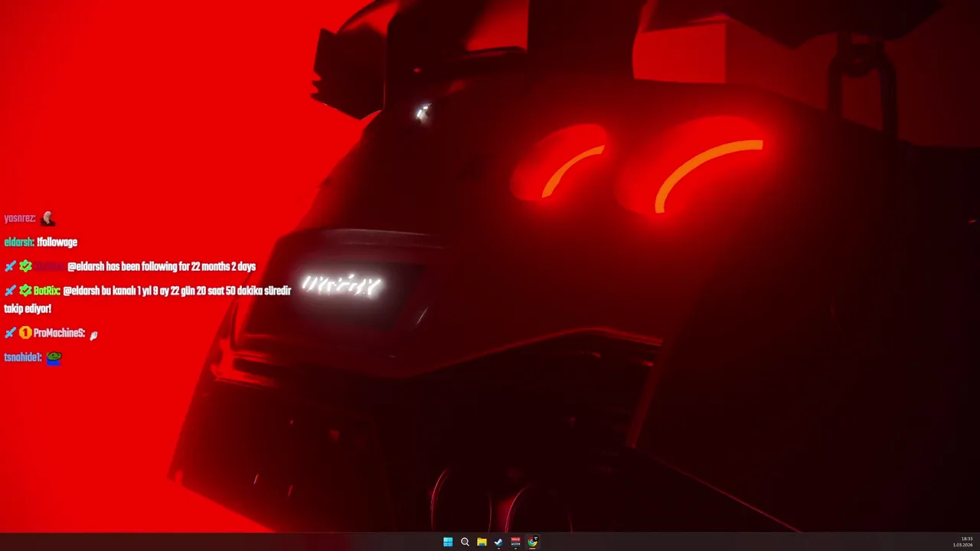Switch to Chrome on the taskbar

tap(532, 542)
